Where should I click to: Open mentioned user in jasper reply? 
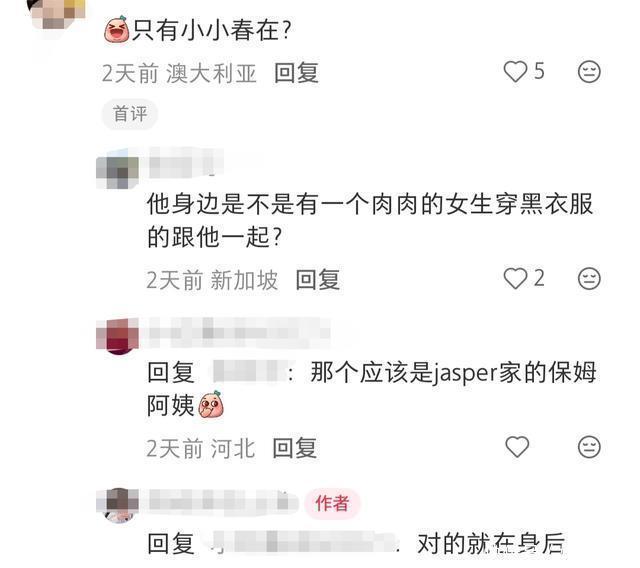click(x=249, y=371)
